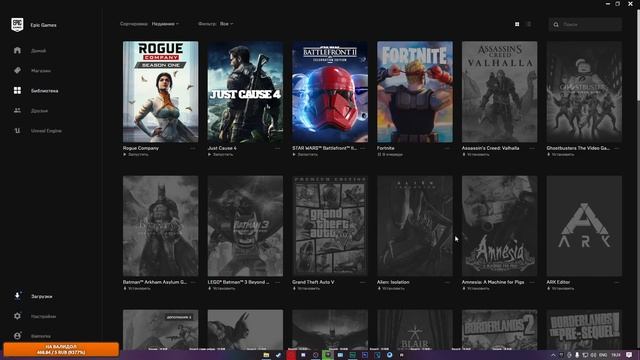Screen dimensions: 640x360
Task: Open Batman Arkham Asylum three-dots menu
Action: click(193, 282)
